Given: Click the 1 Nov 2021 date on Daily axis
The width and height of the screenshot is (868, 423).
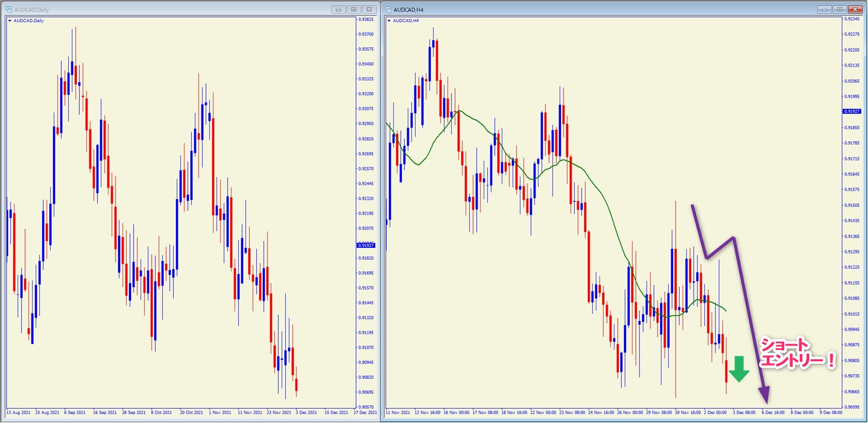Looking at the screenshot, I should point(220,412).
